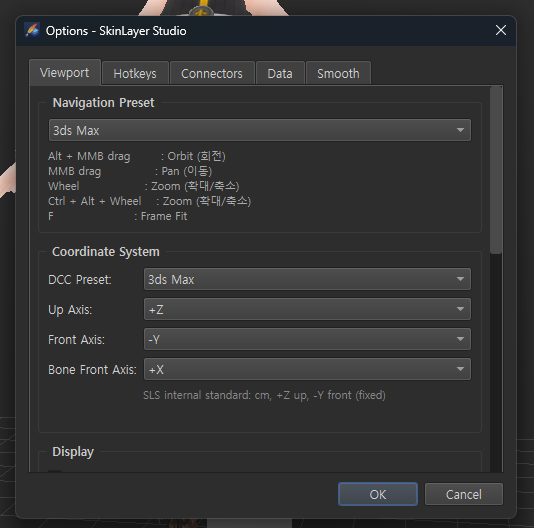
Task: Switch to the Data tab
Action: [x=280, y=73]
